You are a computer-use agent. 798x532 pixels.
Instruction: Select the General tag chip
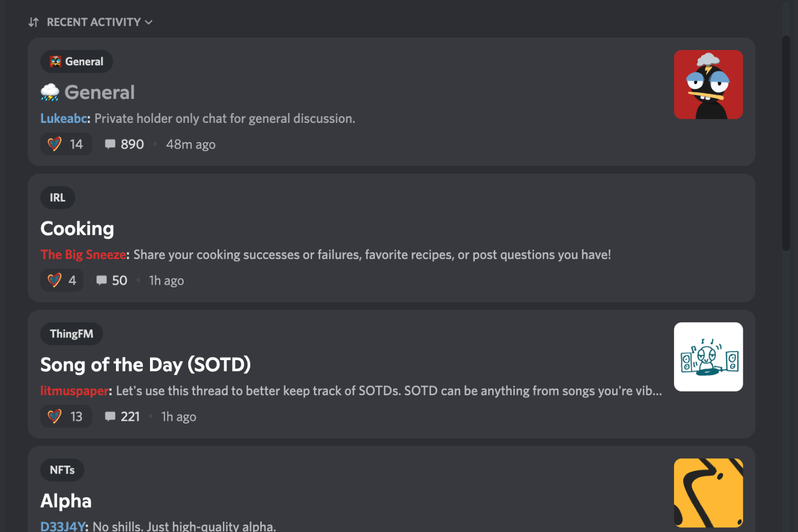[x=77, y=62]
